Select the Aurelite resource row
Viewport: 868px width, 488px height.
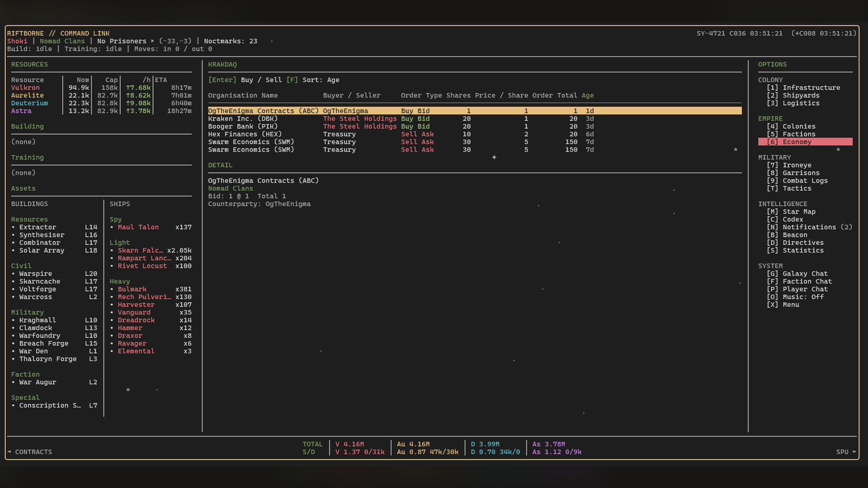[101, 95]
